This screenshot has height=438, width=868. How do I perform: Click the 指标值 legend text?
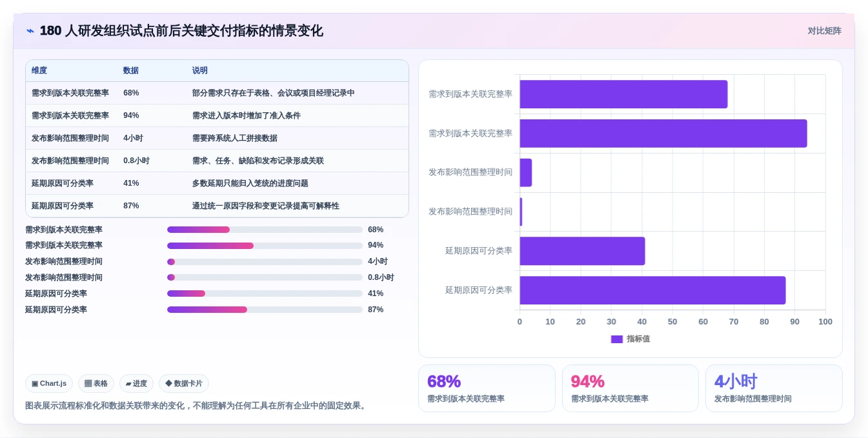point(638,339)
